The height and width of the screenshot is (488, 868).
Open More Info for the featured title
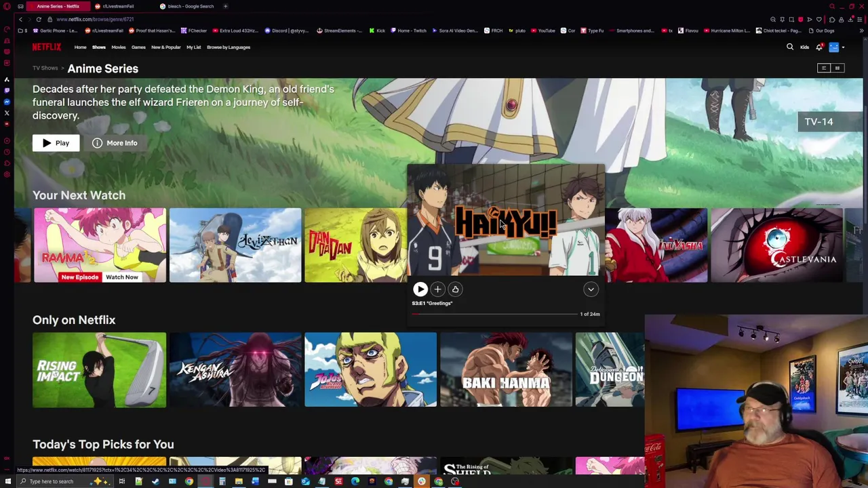point(115,143)
